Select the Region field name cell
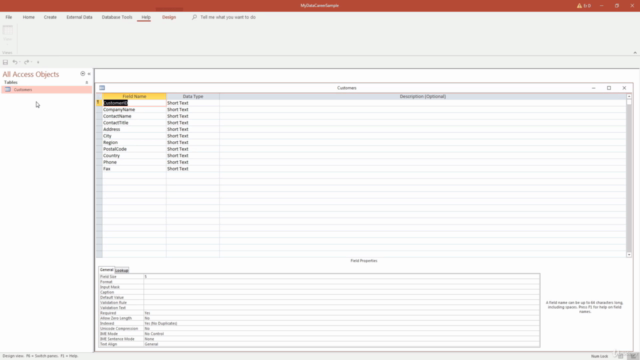Viewport: 640px width, 360px height. [134, 142]
